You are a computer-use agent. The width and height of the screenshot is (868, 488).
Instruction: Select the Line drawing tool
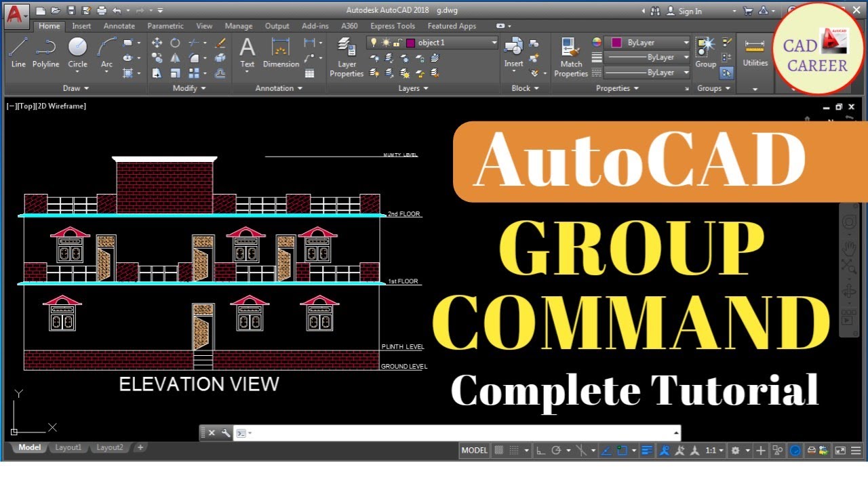pos(18,53)
